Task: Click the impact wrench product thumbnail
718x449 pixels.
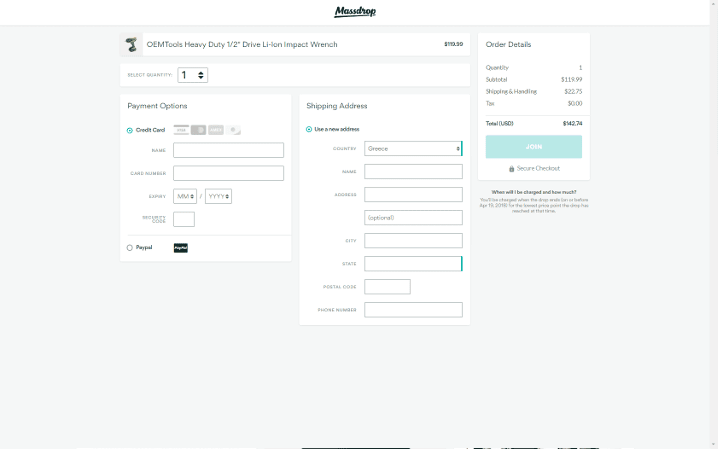Action: [x=131, y=44]
